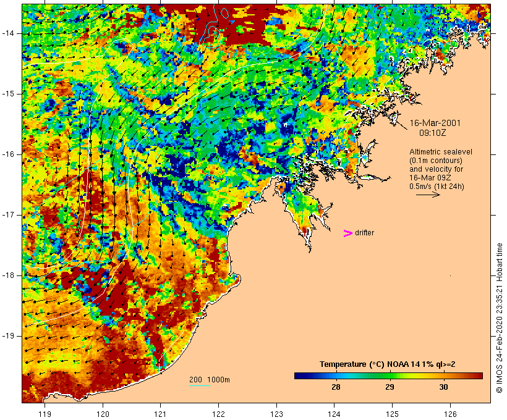Click latitude axis label '-19'

(x=9, y=336)
